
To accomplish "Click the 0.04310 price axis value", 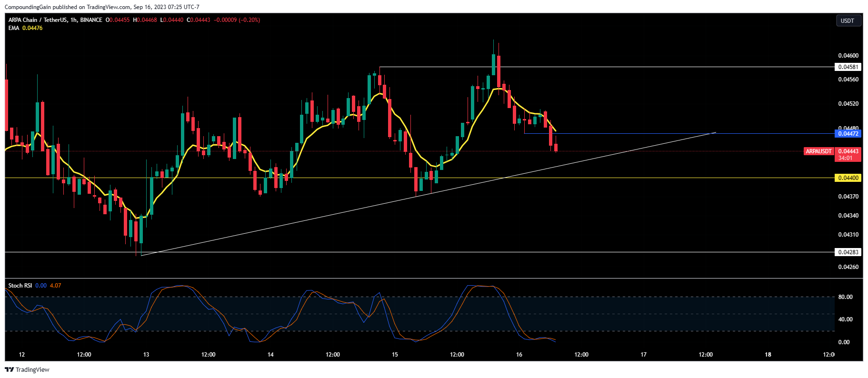I will click(x=848, y=235).
